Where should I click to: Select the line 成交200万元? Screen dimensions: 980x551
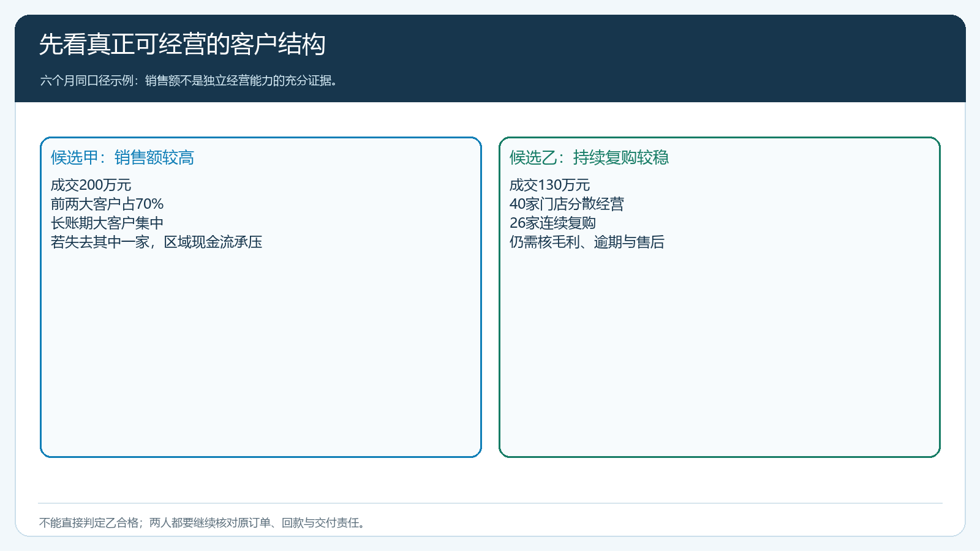[x=91, y=185]
